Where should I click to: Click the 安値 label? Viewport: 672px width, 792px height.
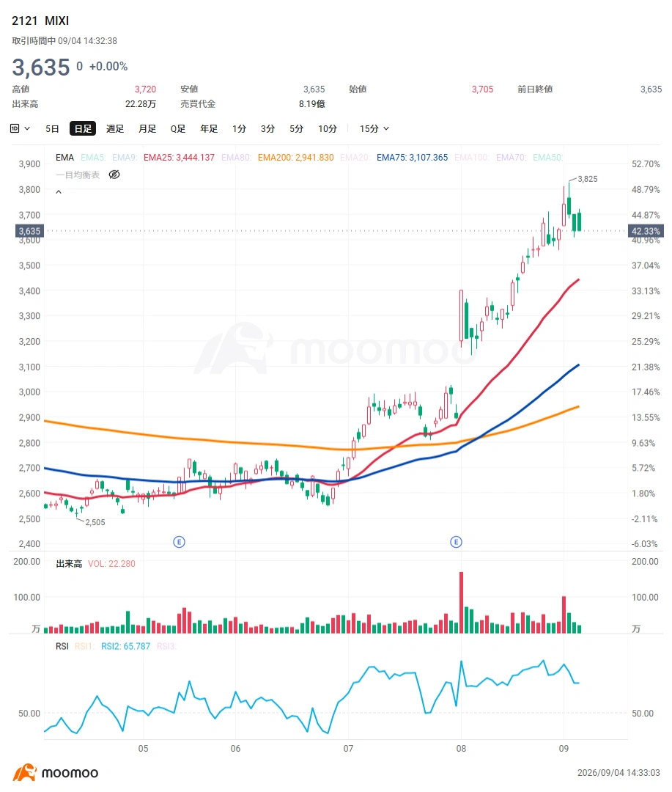tap(189, 89)
